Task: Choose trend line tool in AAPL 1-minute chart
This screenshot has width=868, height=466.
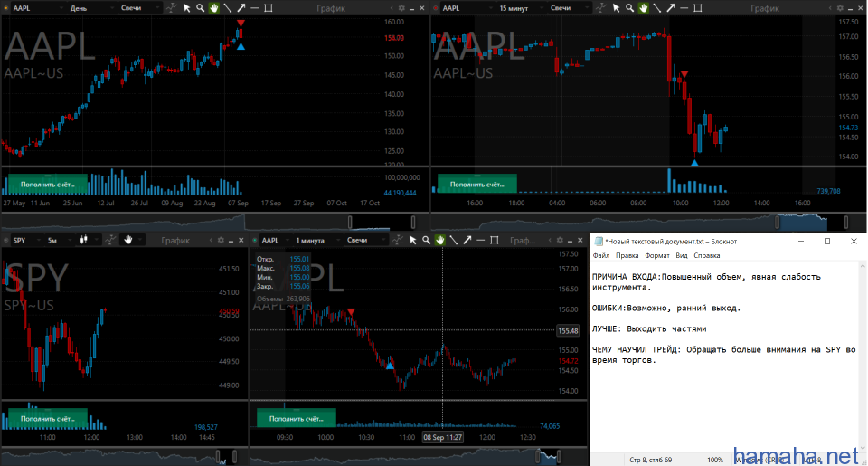Action: point(453,240)
